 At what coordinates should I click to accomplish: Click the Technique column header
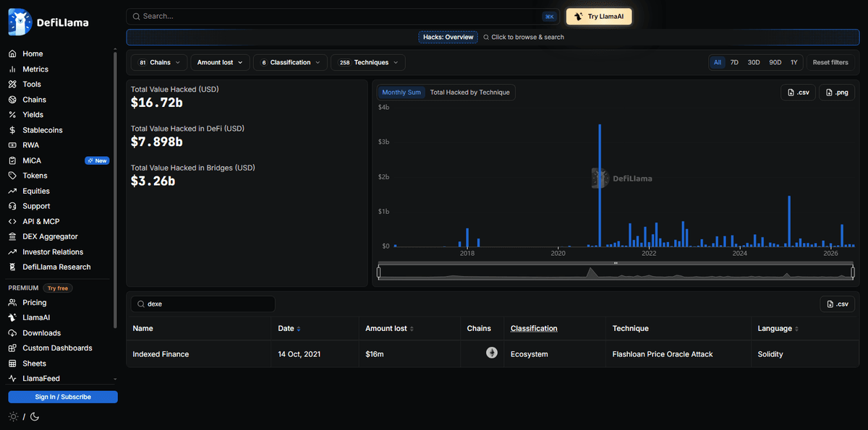click(x=630, y=329)
